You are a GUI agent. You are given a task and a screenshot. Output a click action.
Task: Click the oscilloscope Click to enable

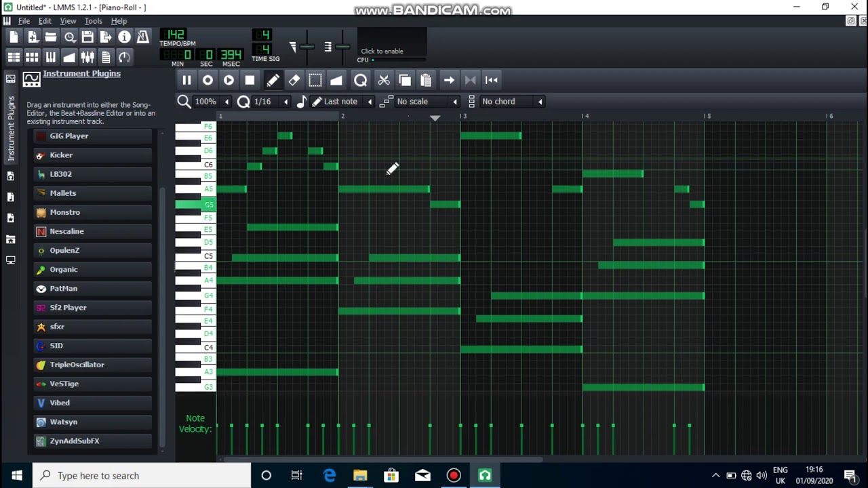pyautogui.click(x=392, y=45)
